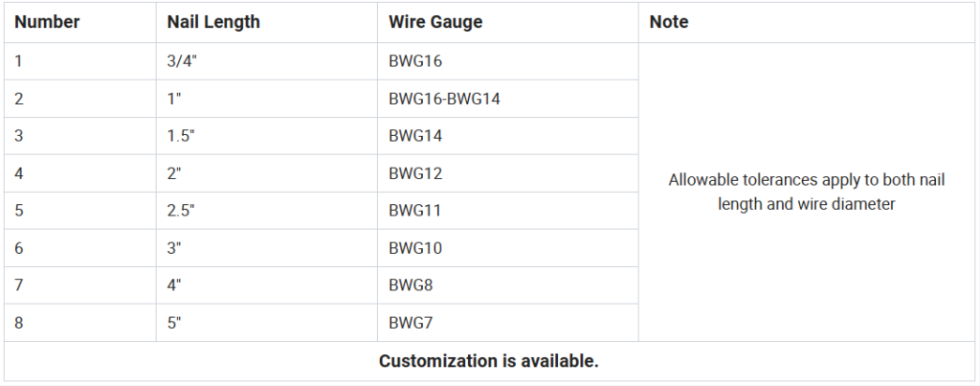This screenshot has height=386, width=980.
Task: Select the 5" nail length cell
Action: click(x=267, y=323)
